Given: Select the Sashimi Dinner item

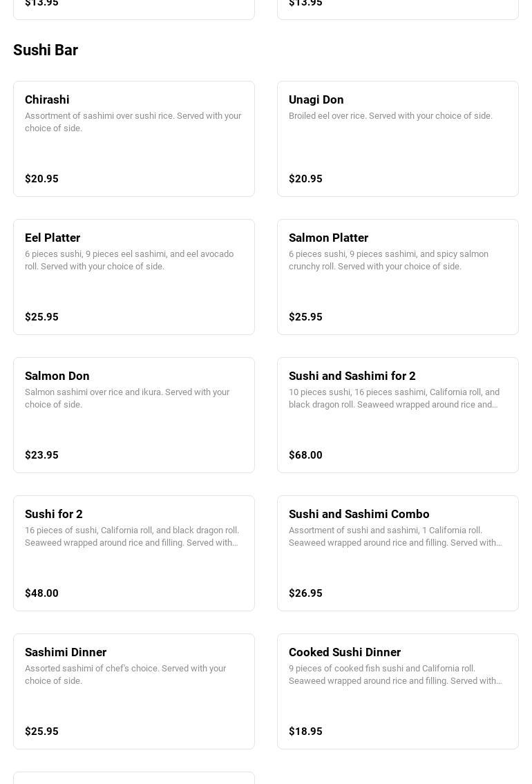Looking at the screenshot, I should (133, 691).
